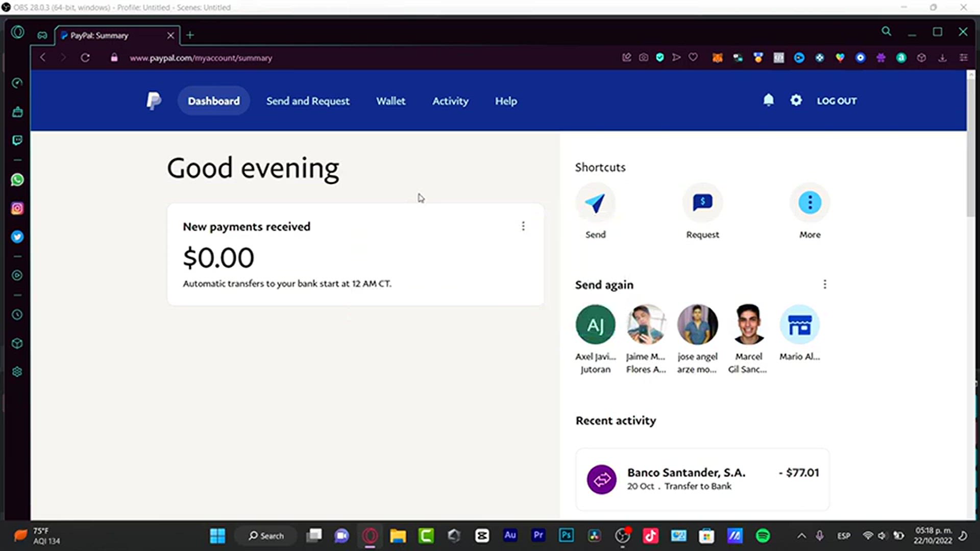Open the taskbar volume control
Viewport: 980px width, 551px height.
click(882, 536)
